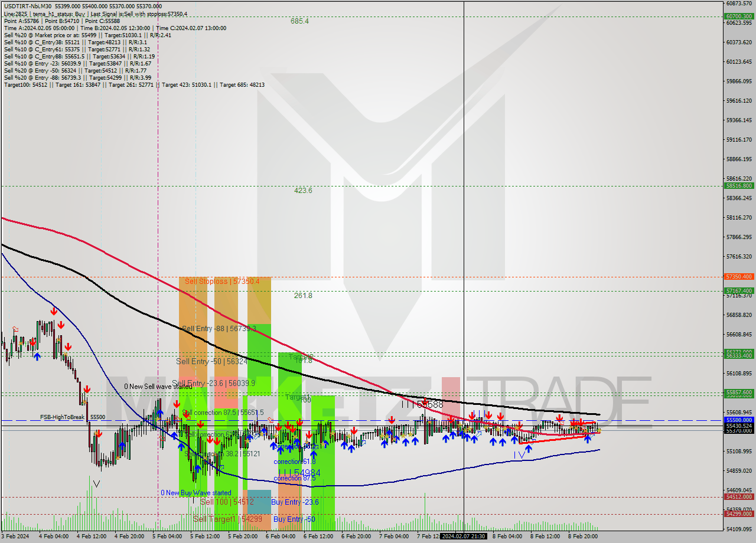Select the 261.8 Fibonacci level label

point(303,296)
